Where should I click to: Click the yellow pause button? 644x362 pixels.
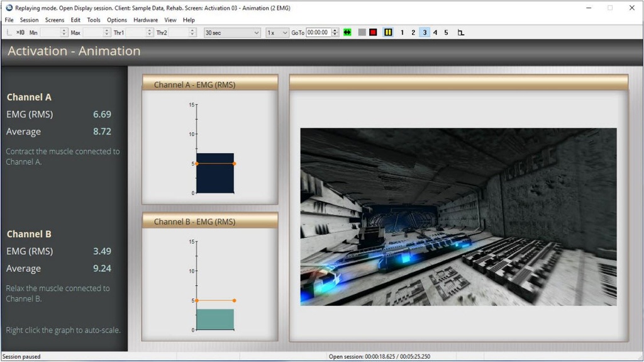[388, 32]
